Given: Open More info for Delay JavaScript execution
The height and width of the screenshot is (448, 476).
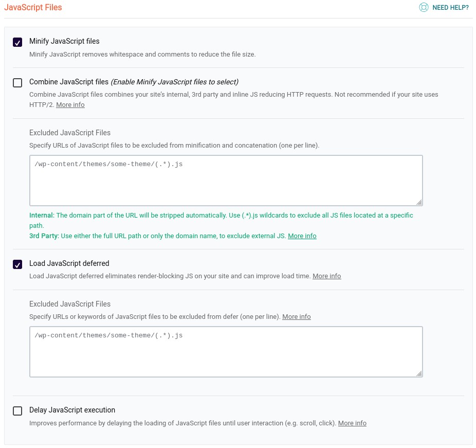Looking at the screenshot, I should pos(353,423).
